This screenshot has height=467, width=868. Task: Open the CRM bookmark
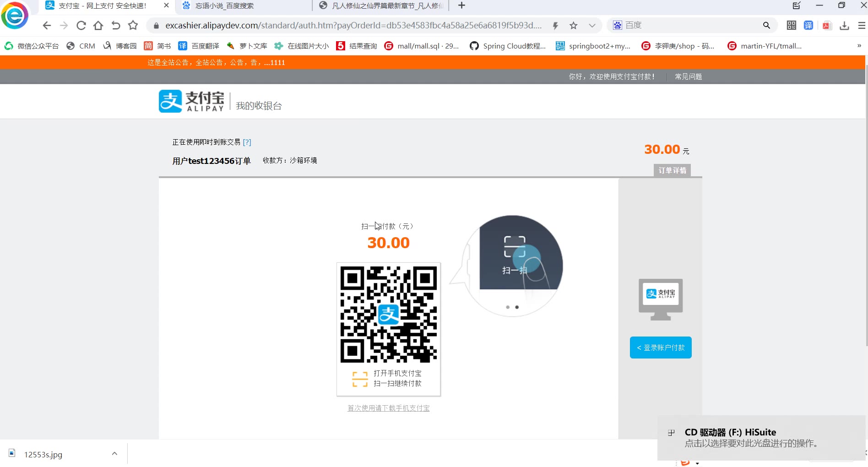point(81,46)
